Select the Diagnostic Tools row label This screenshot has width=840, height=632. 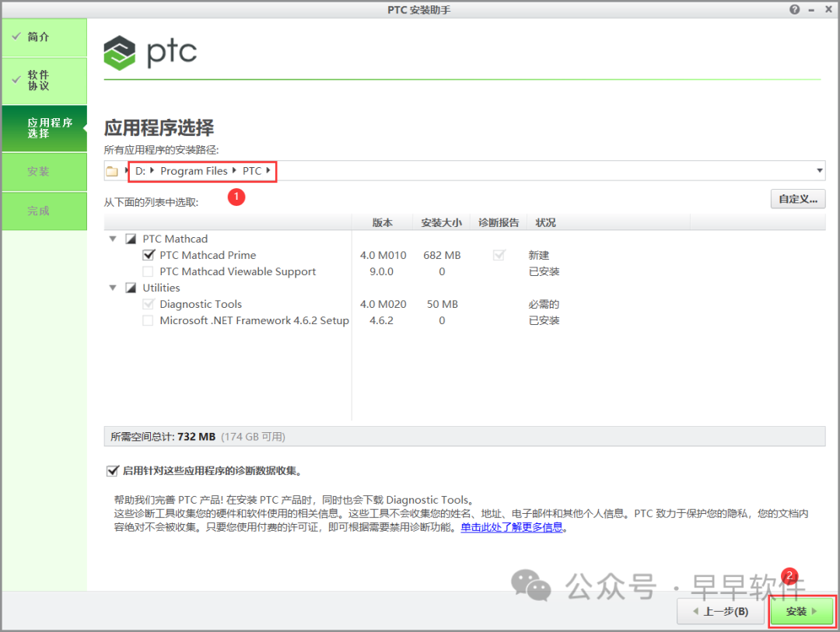point(201,304)
